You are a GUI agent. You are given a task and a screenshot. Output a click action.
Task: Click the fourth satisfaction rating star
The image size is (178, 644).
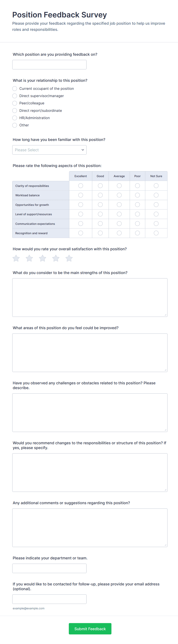(x=56, y=258)
